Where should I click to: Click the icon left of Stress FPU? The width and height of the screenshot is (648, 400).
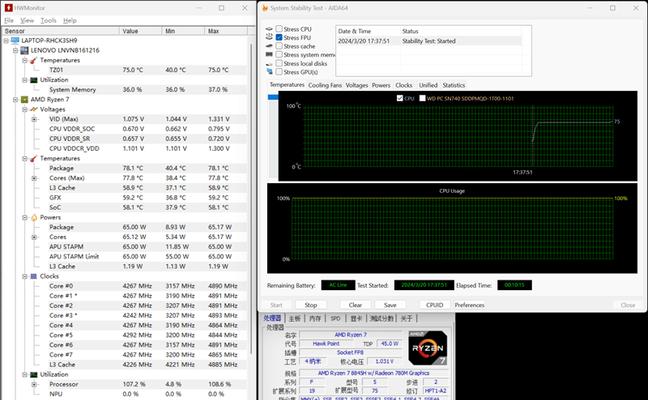pyautogui.click(x=269, y=37)
